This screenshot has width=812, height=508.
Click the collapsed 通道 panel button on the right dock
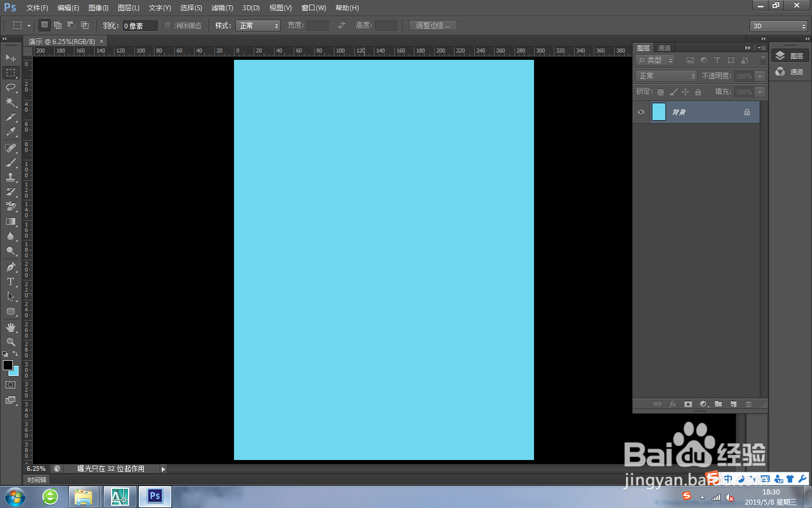pos(789,72)
